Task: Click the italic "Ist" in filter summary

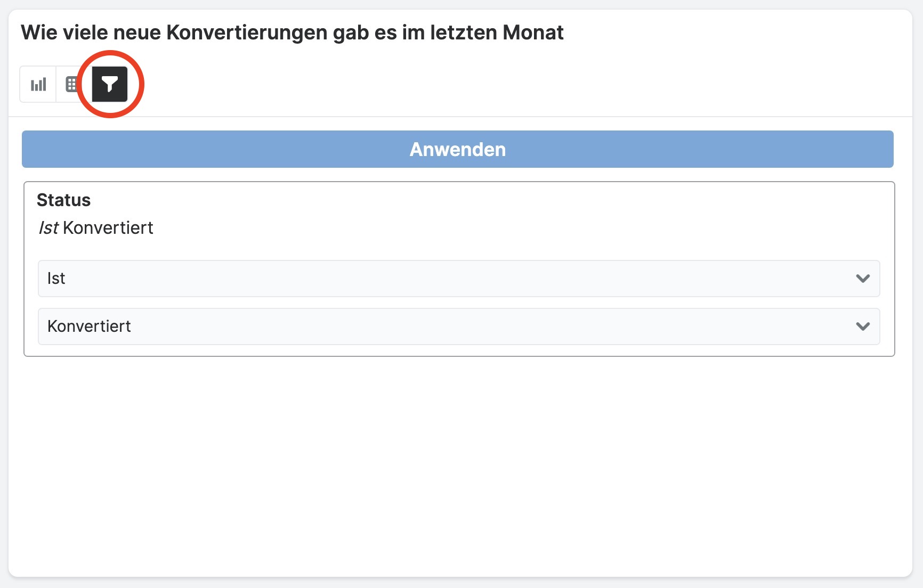Action: tap(48, 228)
